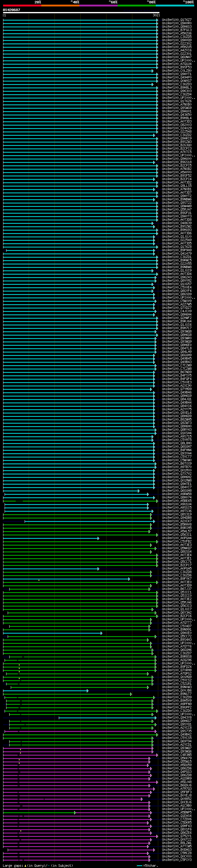This screenshot has height=868, width=197.
Task: Select hit UniRef100_Q9AVR0
Action: tap(177, 23)
